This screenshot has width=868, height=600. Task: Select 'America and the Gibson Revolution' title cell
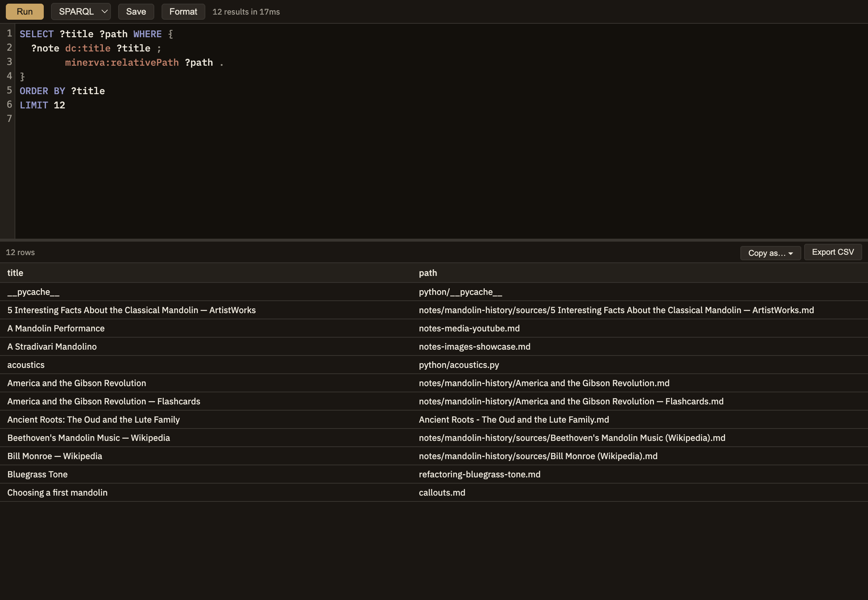(x=206, y=383)
